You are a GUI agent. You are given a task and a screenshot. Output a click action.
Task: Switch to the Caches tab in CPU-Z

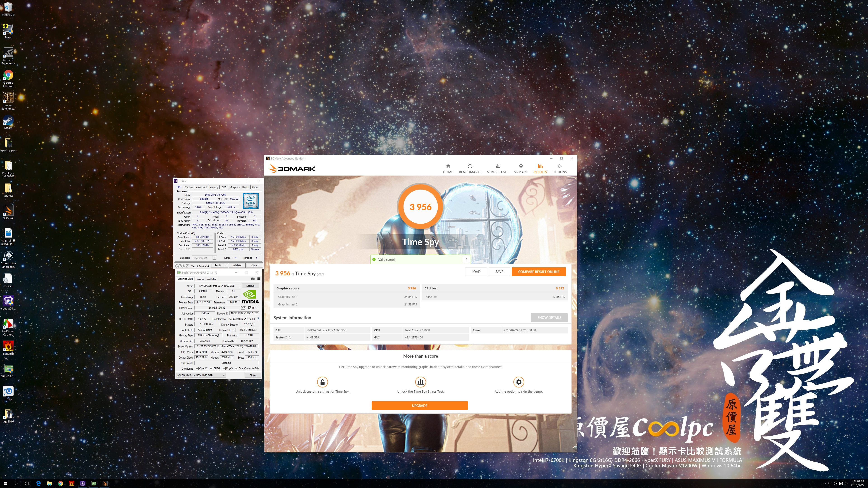[189, 187]
